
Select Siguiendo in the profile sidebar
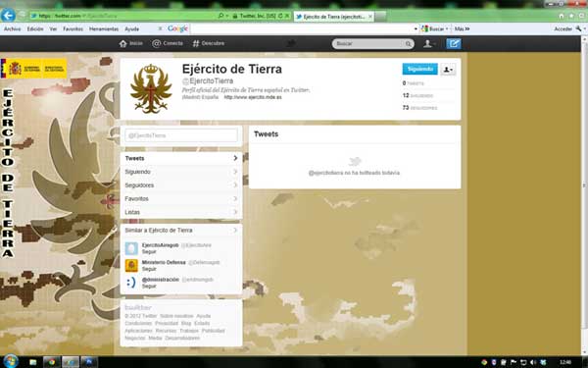point(181,172)
